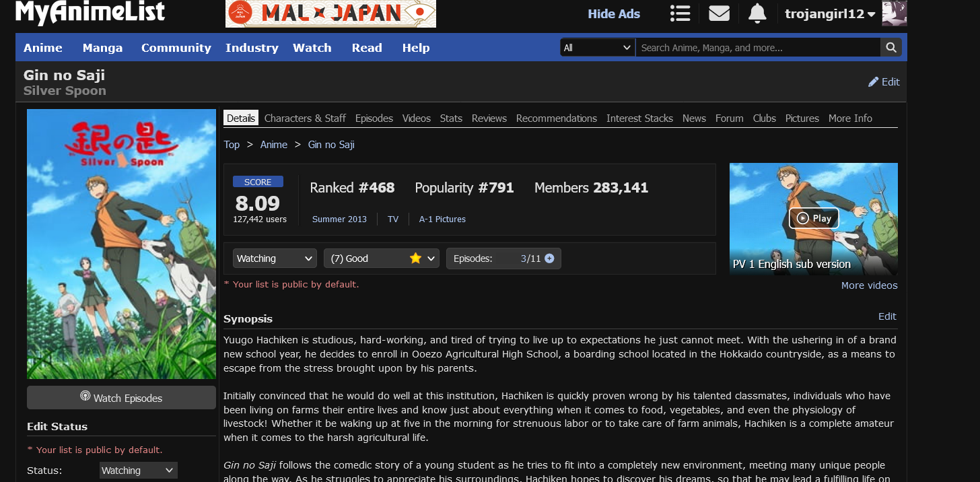Open the Manga menu in navigation bar

coord(102,48)
